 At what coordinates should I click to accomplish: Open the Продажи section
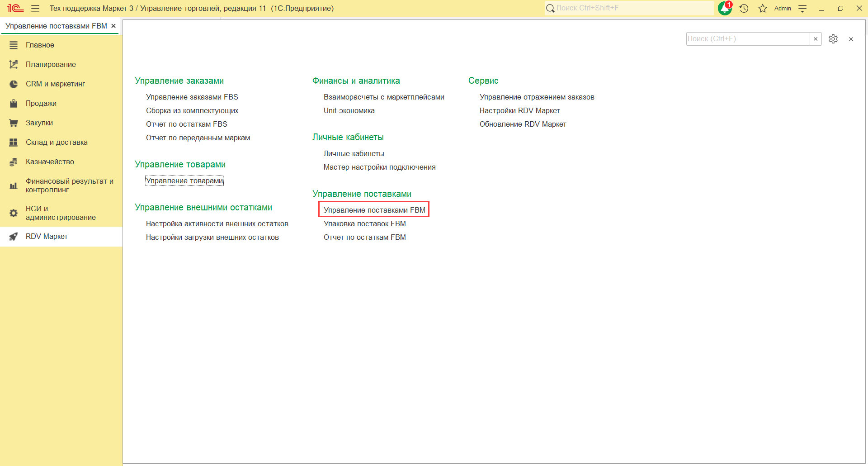point(41,103)
